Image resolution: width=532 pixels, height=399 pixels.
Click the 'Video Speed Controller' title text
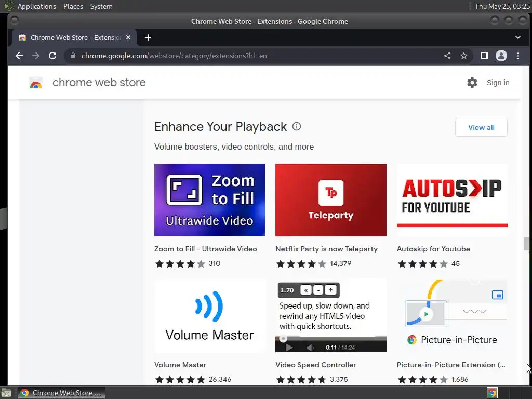tap(315, 365)
